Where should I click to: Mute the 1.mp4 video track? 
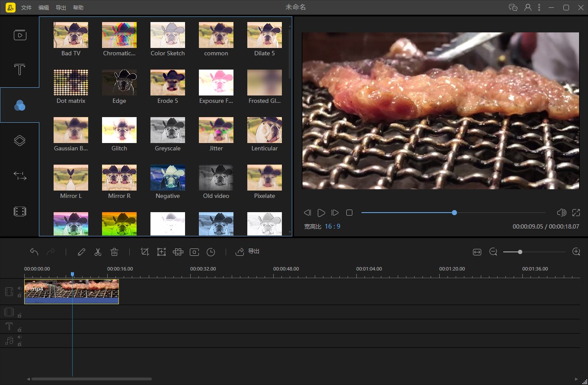19,288
